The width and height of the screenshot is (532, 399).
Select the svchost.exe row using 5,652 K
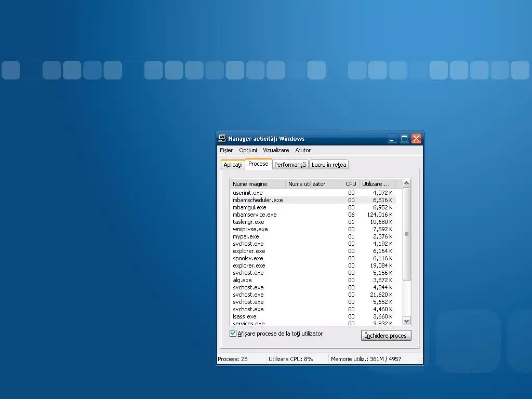(312, 302)
